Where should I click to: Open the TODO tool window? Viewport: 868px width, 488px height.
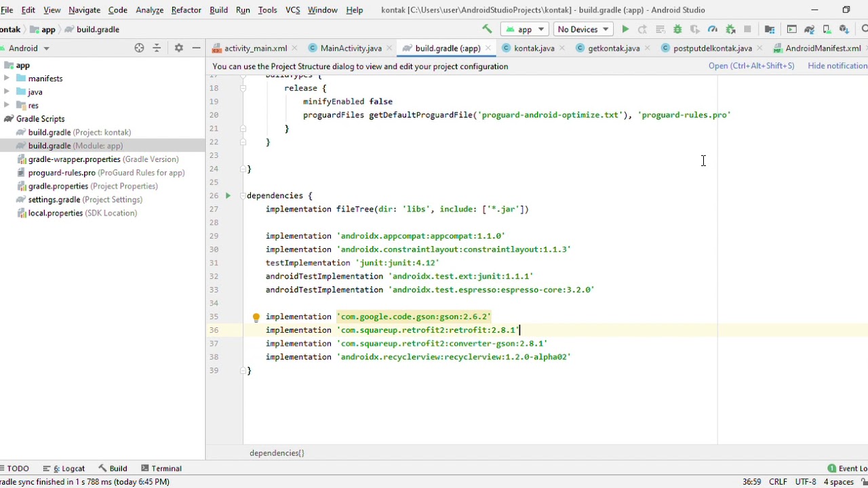[15, 468]
